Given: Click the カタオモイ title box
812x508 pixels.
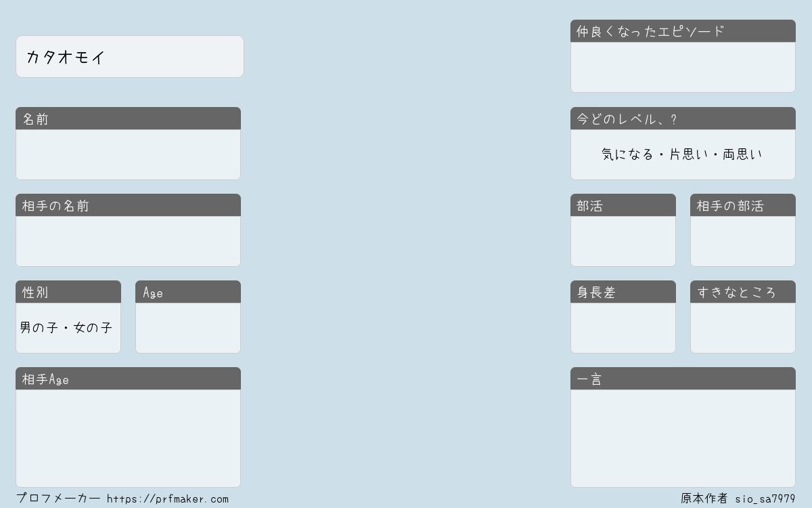Looking at the screenshot, I should (x=129, y=57).
